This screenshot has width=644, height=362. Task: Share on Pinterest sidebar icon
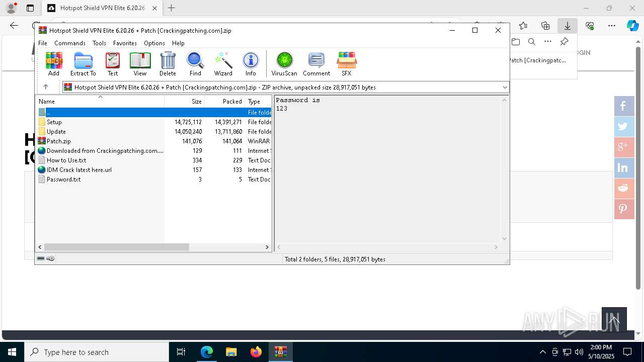point(623,209)
